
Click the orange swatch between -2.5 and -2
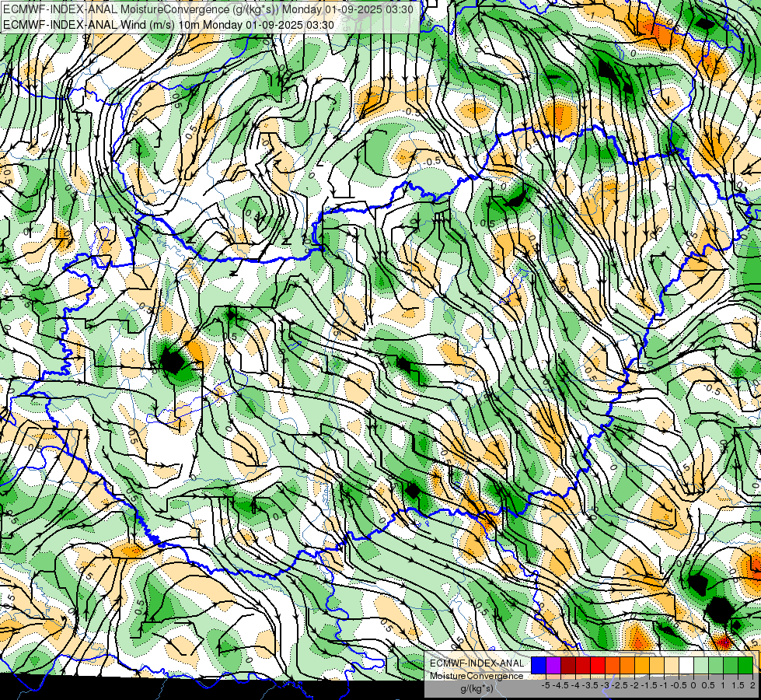627,665
